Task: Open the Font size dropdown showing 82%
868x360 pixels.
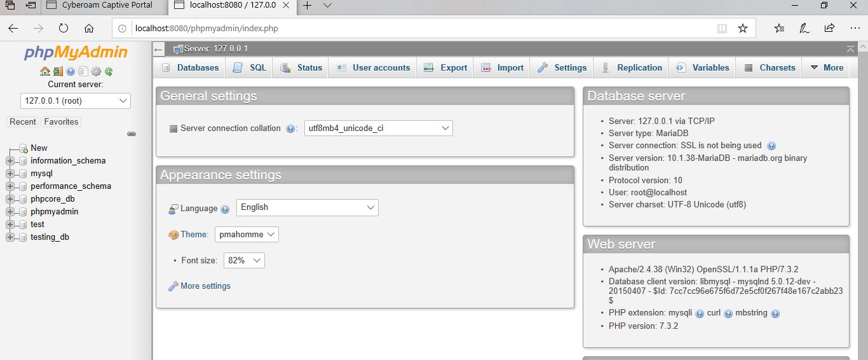Action: pyautogui.click(x=245, y=261)
